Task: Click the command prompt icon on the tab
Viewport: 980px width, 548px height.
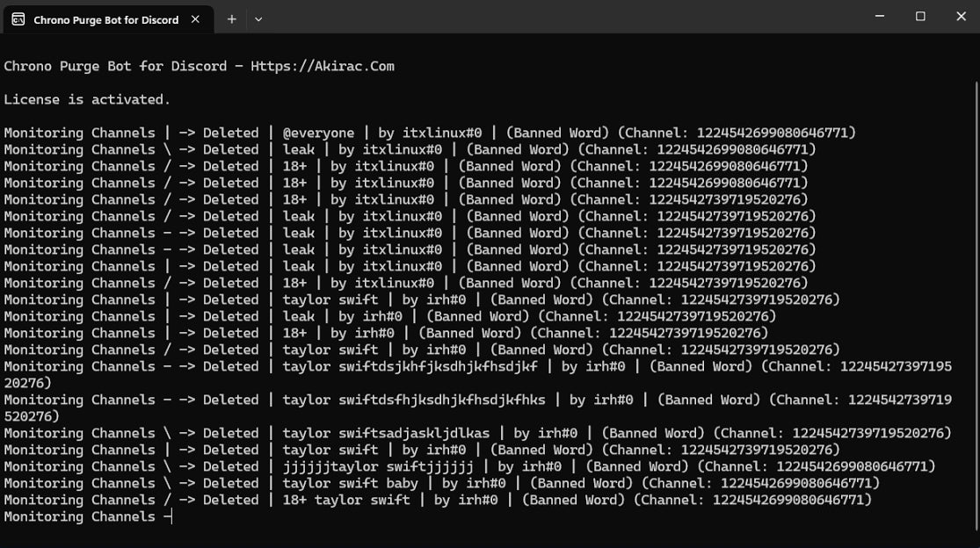Action: pyautogui.click(x=18, y=18)
